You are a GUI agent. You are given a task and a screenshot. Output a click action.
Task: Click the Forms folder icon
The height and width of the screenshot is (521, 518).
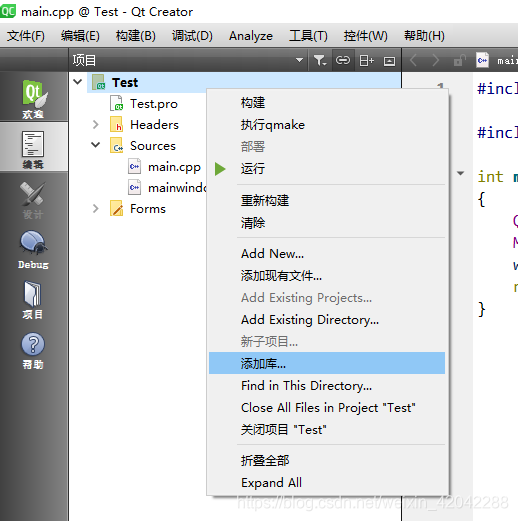pos(116,208)
